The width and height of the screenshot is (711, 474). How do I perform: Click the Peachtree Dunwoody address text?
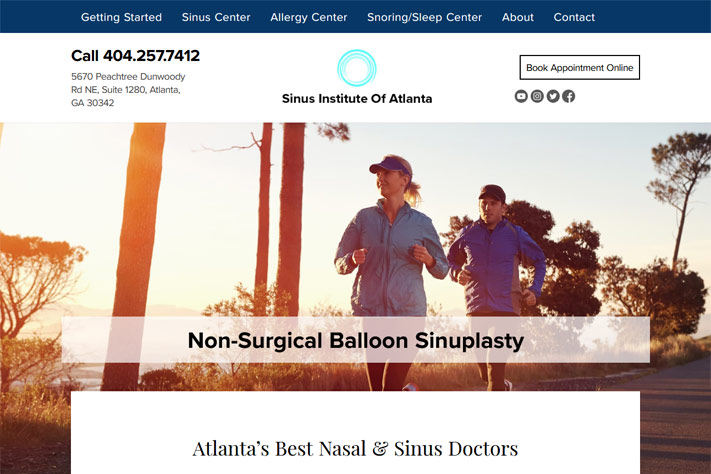(x=128, y=89)
